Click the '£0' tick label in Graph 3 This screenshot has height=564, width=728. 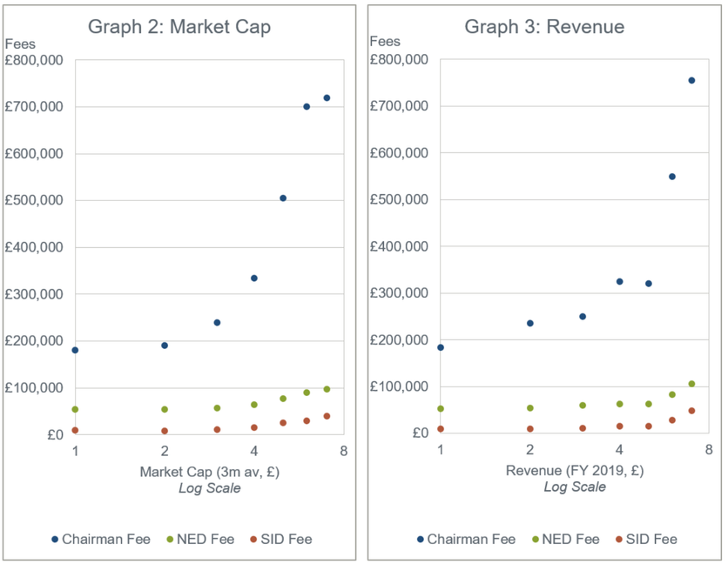421,433
